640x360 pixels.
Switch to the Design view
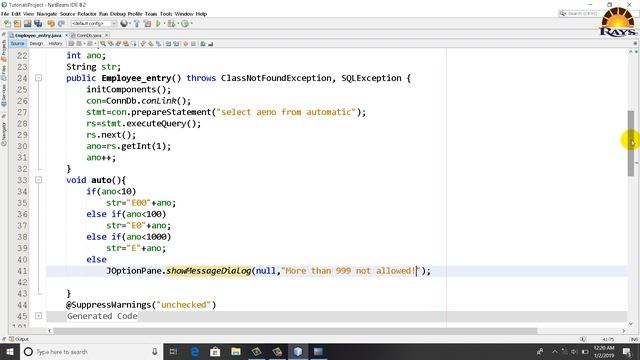36,44
